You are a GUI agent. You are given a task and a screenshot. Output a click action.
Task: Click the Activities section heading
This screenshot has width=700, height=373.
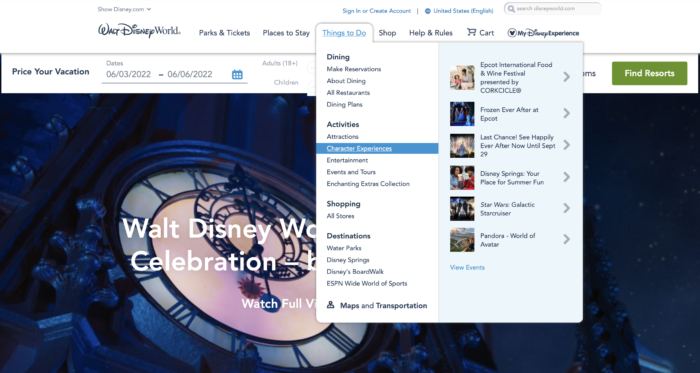[343, 124]
